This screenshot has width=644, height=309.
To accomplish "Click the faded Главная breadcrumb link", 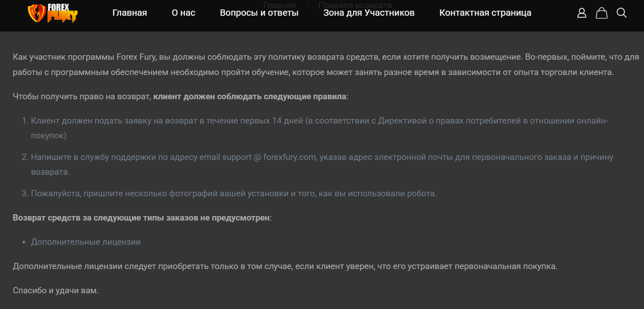I will tap(279, 5).
